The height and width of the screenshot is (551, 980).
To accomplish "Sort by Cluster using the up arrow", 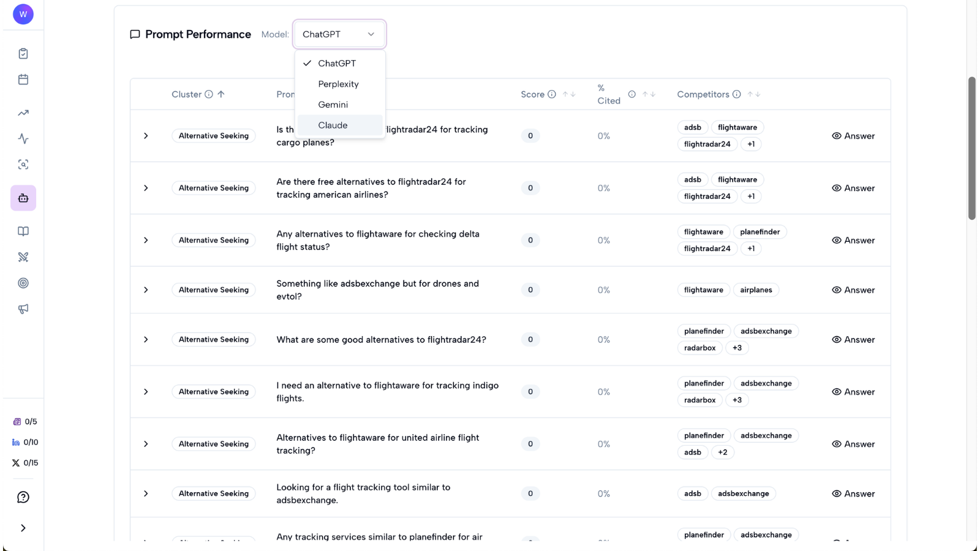I will (221, 94).
